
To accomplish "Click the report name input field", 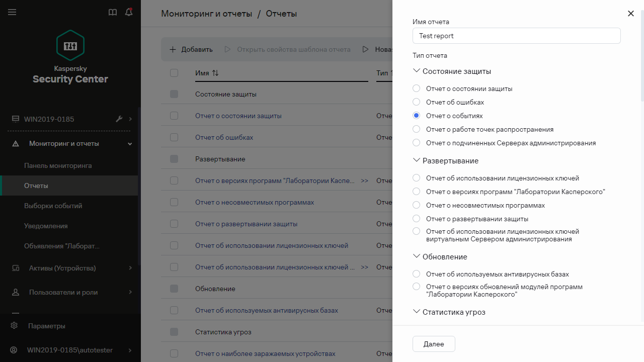I will tap(516, 36).
